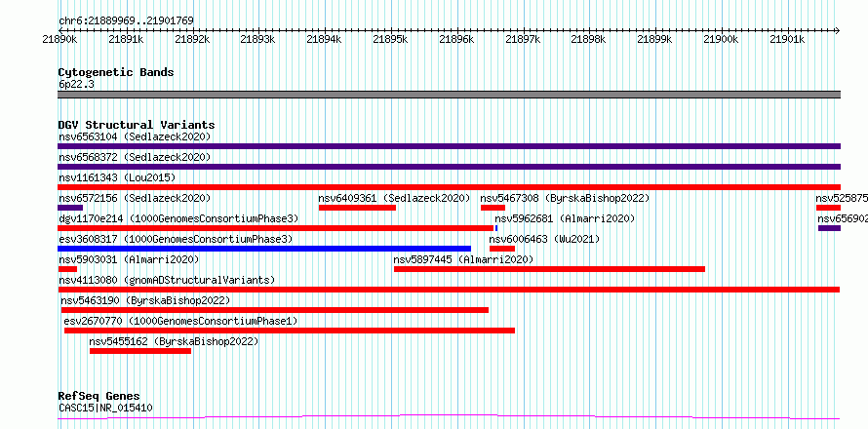Open variant nsv5903031 (Almarri2020) label
The width and height of the screenshot is (868, 429).
click(129, 259)
